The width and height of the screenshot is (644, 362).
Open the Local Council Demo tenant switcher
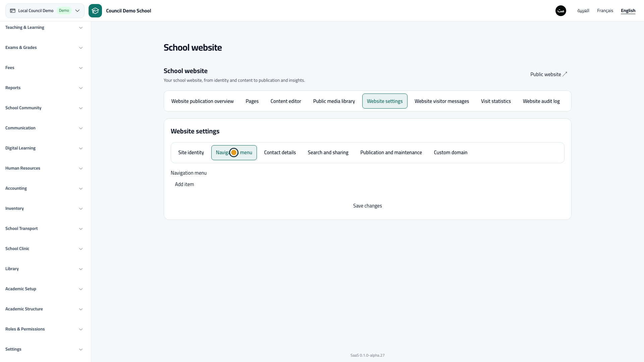pyautogui.click(x=45, y=11)
